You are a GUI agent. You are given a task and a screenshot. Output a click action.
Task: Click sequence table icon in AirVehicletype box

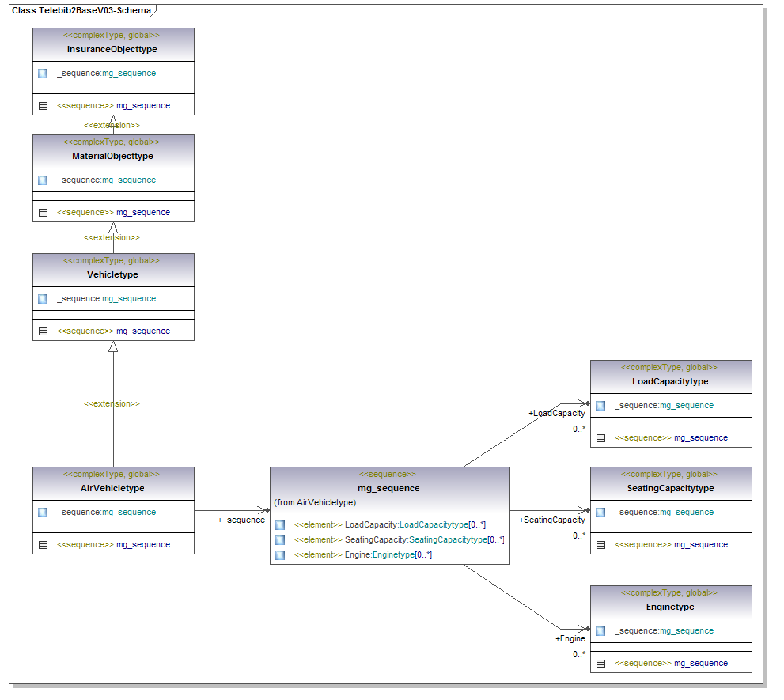pyautogui.click(x=43, y=545)
